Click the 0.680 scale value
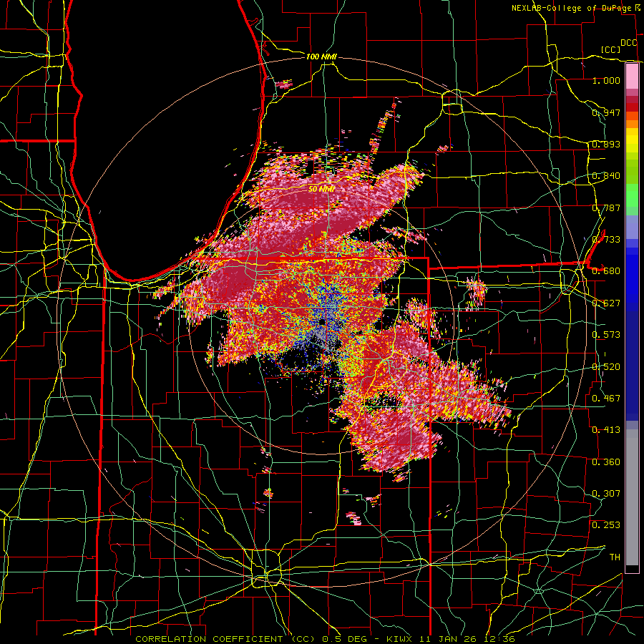This screenshot has height=644, width=644. point(606,271)
